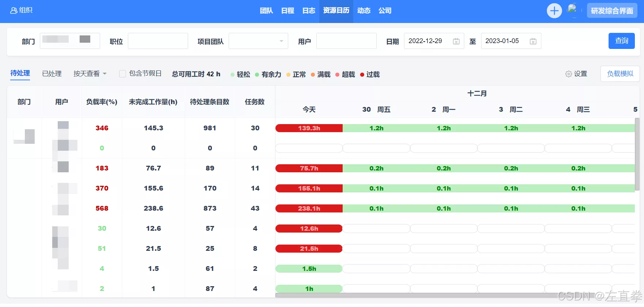Click unfinished workload value 145.3
The image size is (644, 307).
(153, 128)
